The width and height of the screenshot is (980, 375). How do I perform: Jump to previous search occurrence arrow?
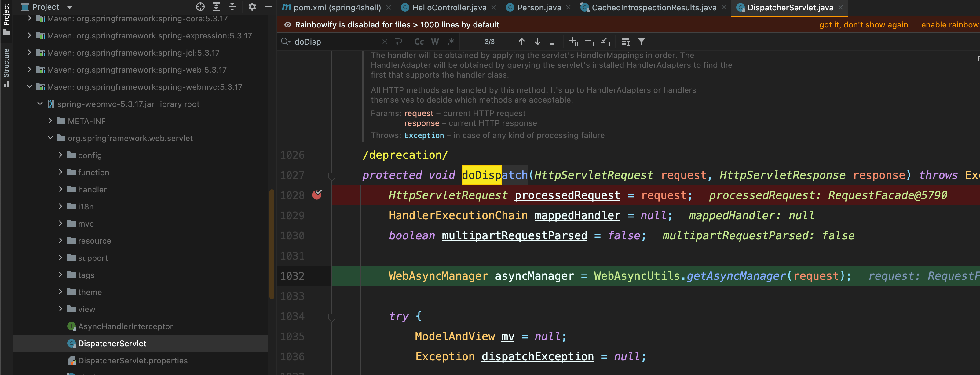(x=521, y=42)
